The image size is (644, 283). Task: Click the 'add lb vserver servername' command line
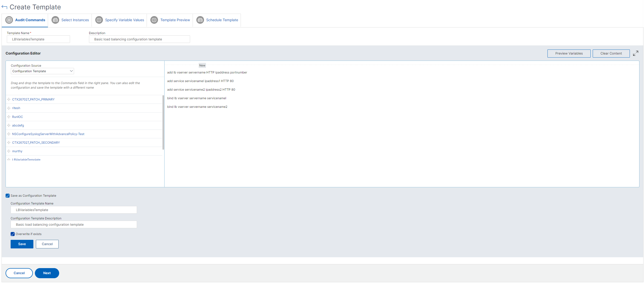tap(207, 72)
